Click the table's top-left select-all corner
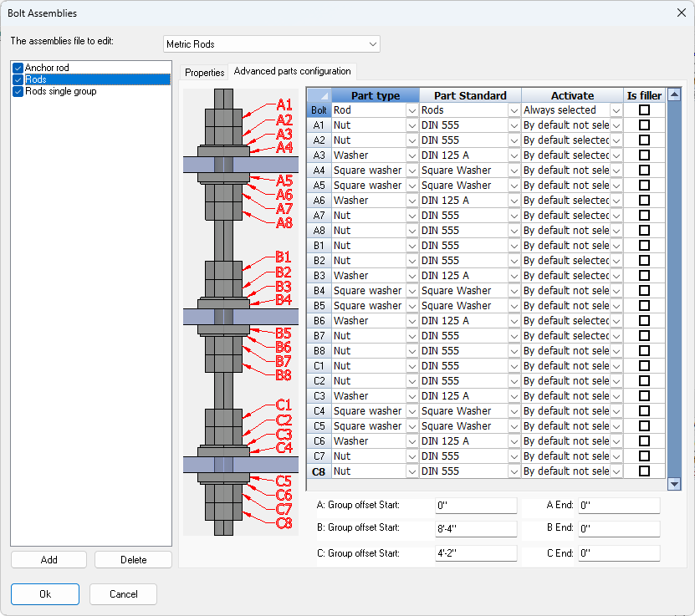The width and height of the screenshot is (695, 616). coord(319,95)
